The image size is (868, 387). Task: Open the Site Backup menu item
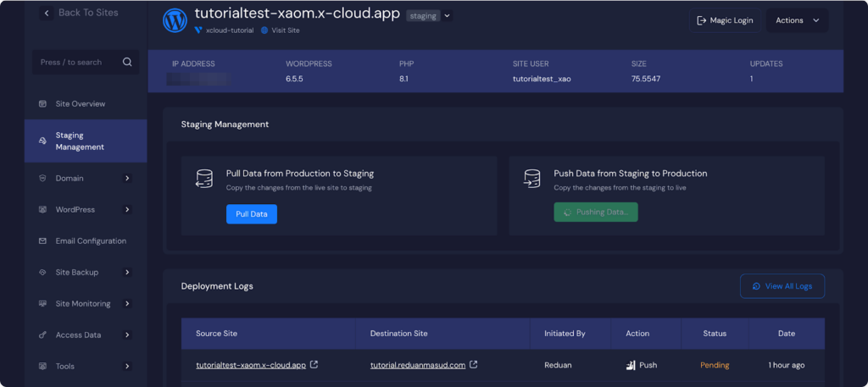tap(86, 273)
